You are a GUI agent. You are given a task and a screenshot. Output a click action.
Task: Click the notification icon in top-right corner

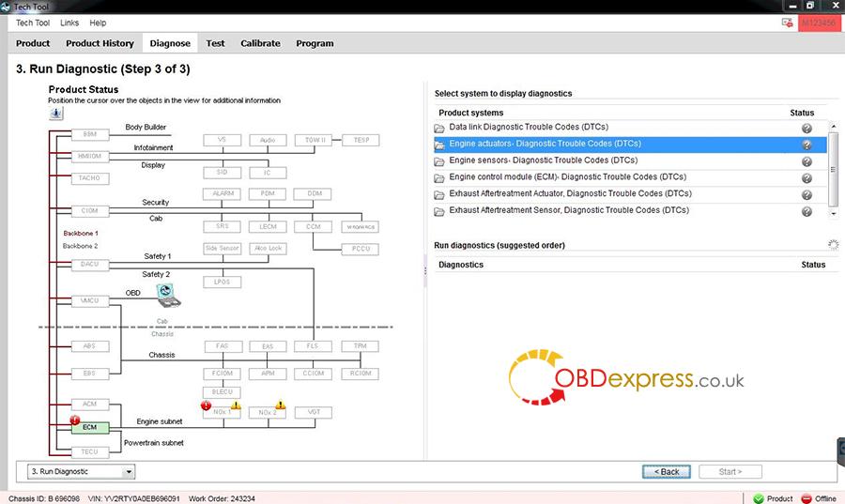786,23
